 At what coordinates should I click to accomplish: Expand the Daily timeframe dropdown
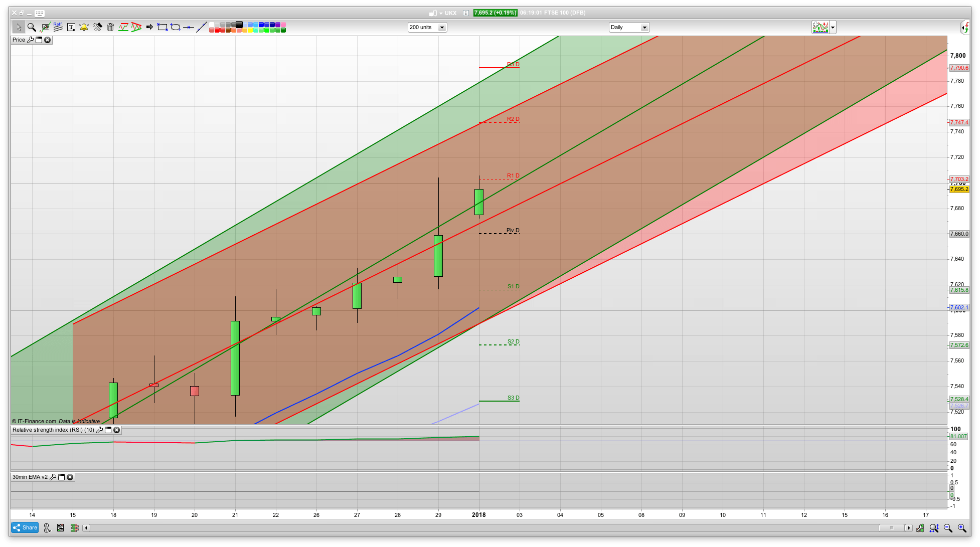[644, 28]
